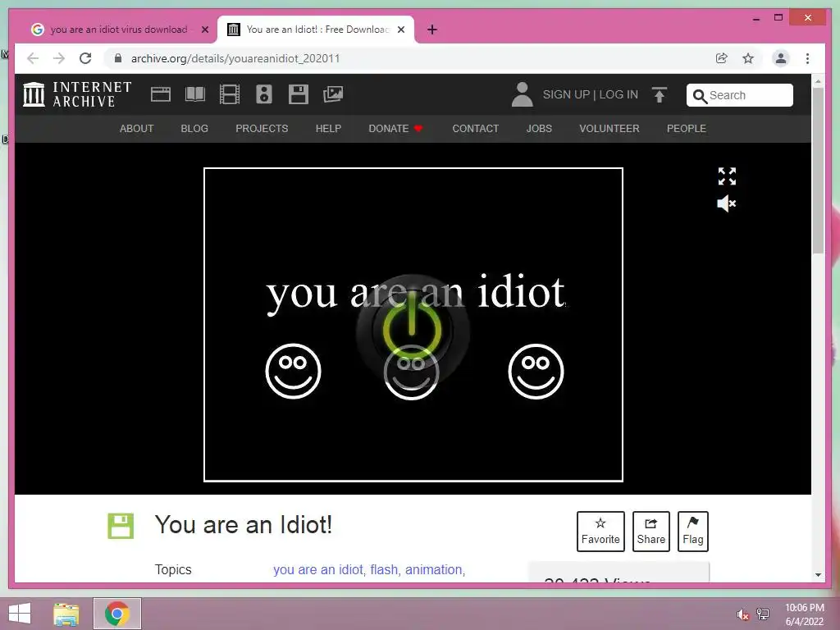Open the Video film strip icon
This screenshot has width=840, height=630.
tap(230, 94)
